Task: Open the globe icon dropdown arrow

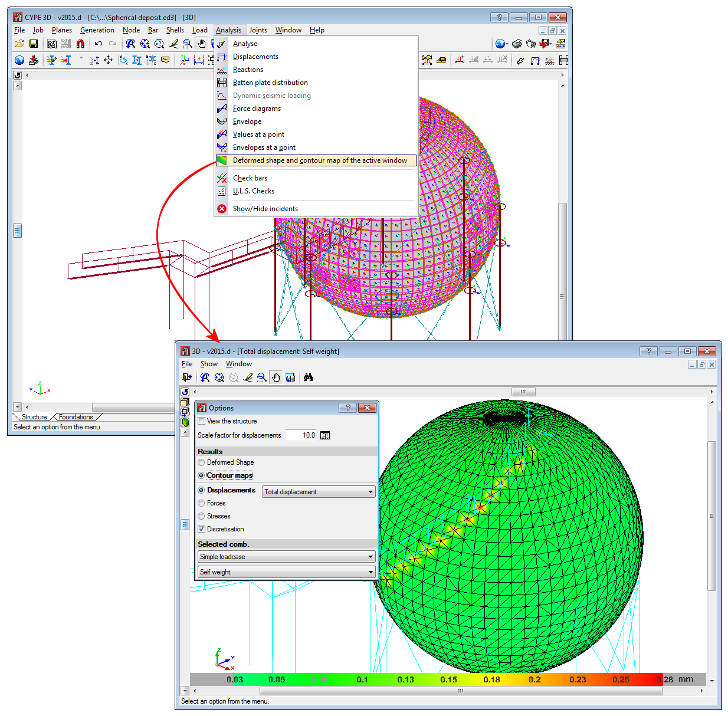Action: [507, 44]
